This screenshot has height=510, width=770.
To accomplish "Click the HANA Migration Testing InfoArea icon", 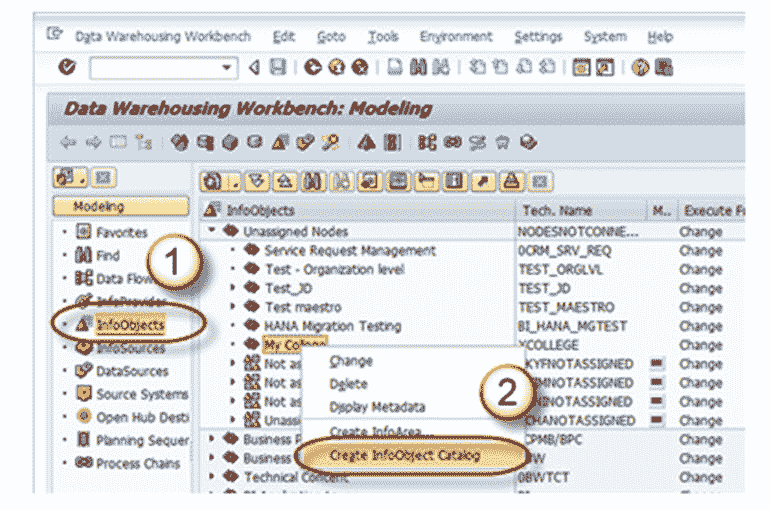I will point(252,325).
